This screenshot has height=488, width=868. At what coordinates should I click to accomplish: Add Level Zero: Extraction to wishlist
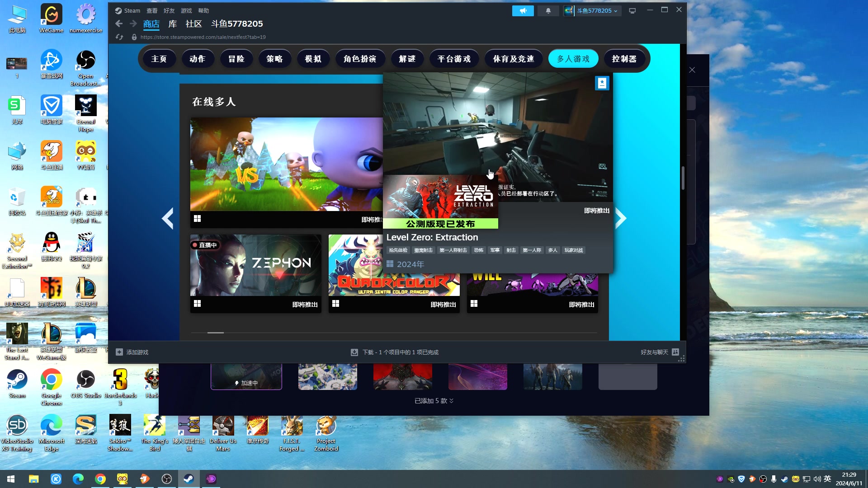602,83
